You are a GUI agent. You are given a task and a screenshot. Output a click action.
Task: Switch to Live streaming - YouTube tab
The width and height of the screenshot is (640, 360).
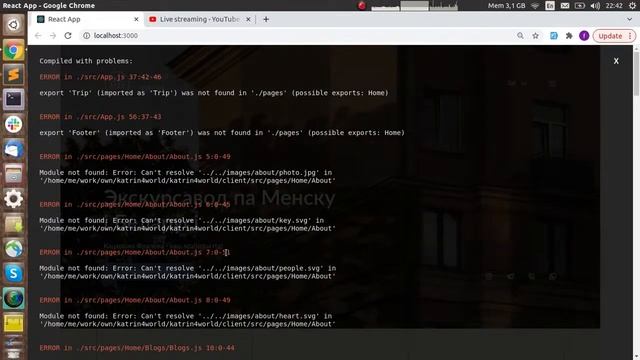click(200, 19)
